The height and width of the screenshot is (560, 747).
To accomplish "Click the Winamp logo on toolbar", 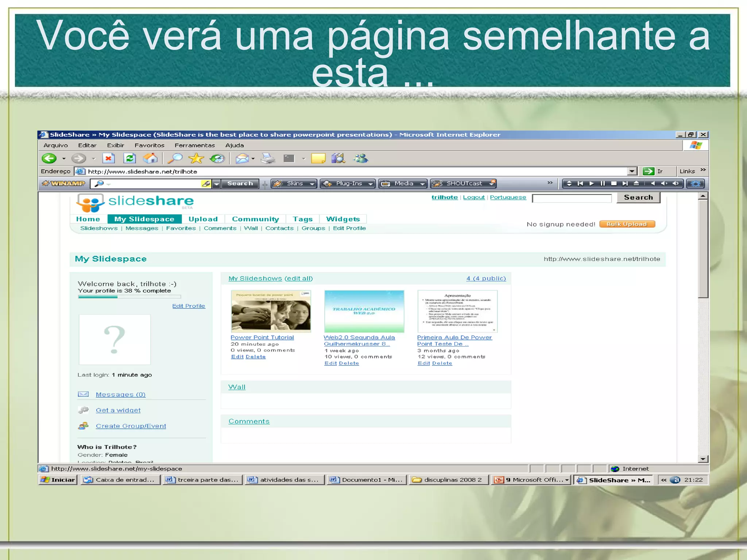I will point(63,183).
